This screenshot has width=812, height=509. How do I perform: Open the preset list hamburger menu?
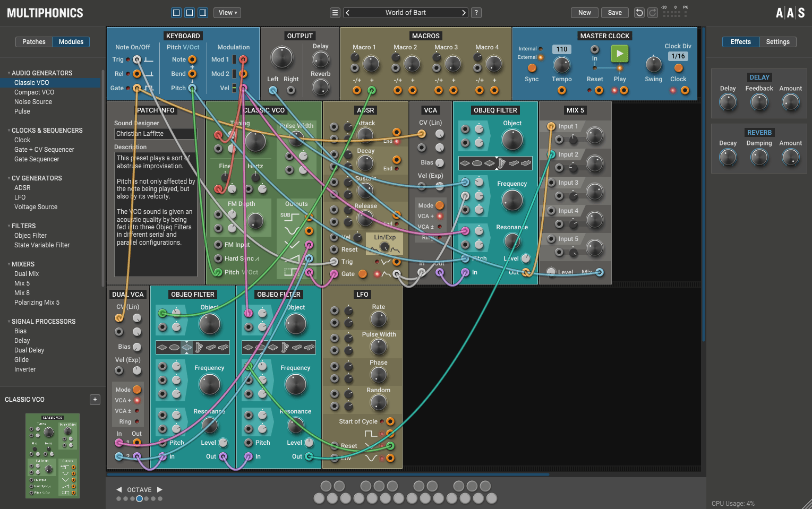click(335, 13)
